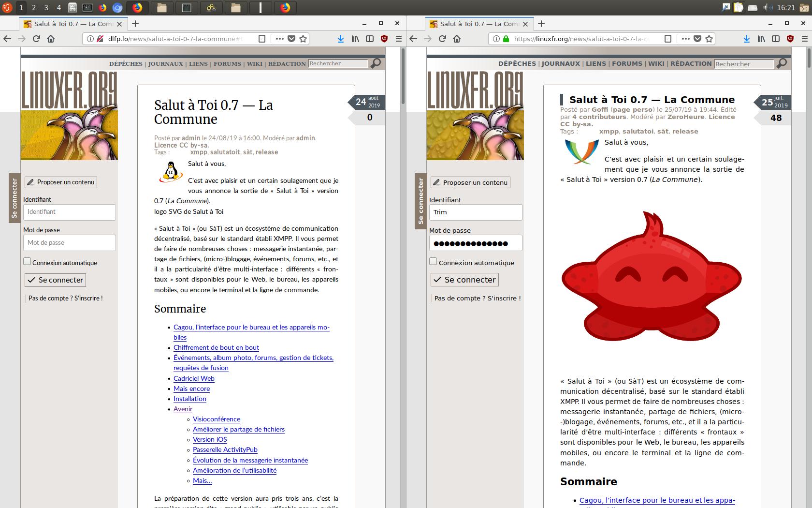812x508 pixels.
Task: Open WIKI section in right window
Action: [656, 63]
